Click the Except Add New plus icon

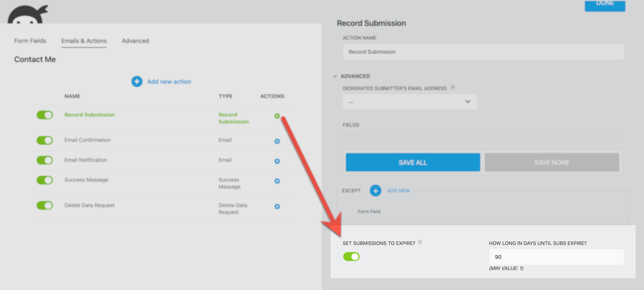[x=375, y=191]
